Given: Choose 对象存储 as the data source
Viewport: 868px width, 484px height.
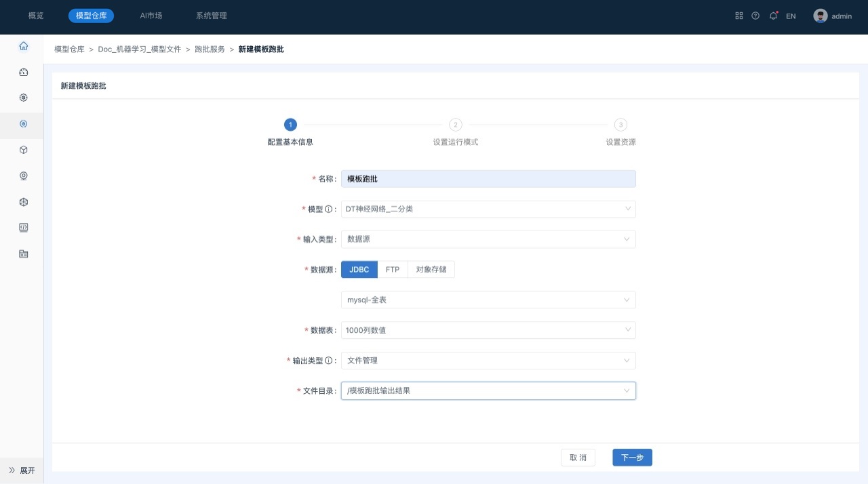Looking at the screenshot, I should tap(431, 270).
